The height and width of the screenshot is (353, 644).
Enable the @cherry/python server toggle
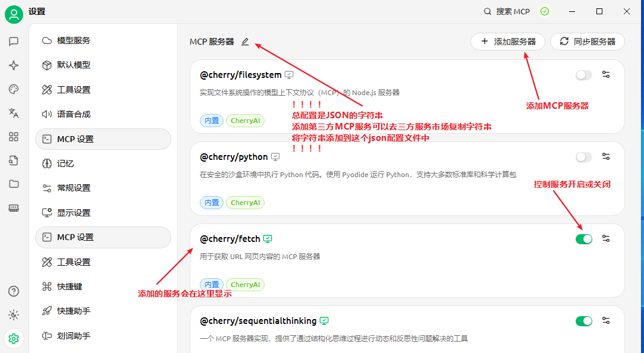[583, 157]
